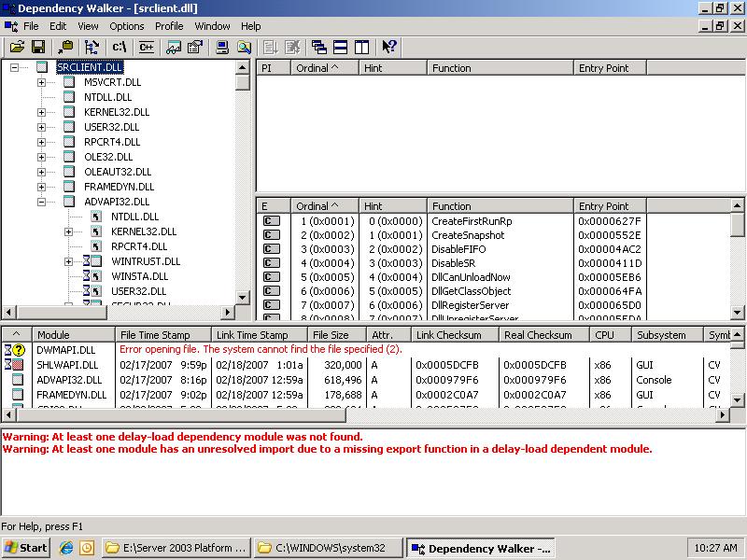Viewport: 747px width, 560px height.
Task: Click the C icon beside DisableFIFO
Action: 272,249
